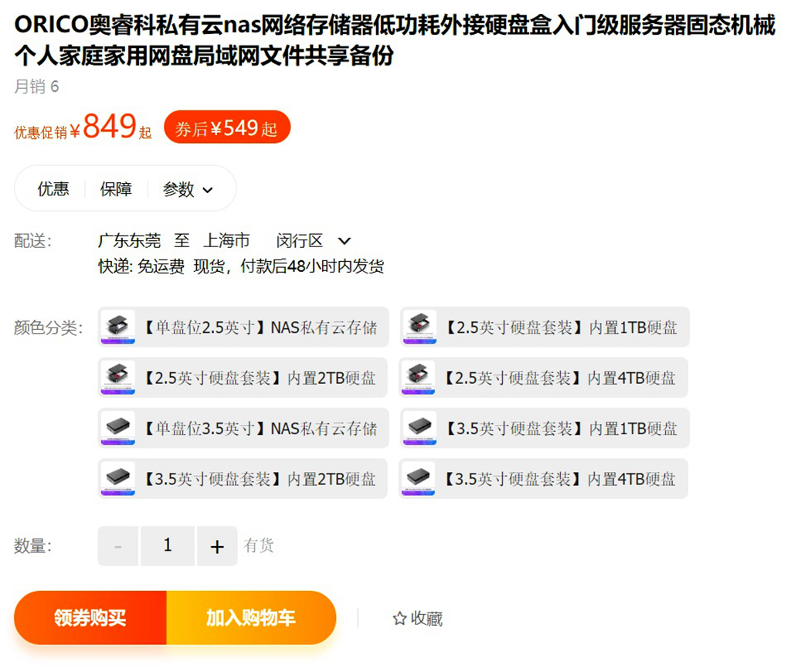This screenshot has width=791, height=672.
Task: Select 【2.5英寸硬盘套装】内置1TB硬盘 option
Action: point(544,327)
